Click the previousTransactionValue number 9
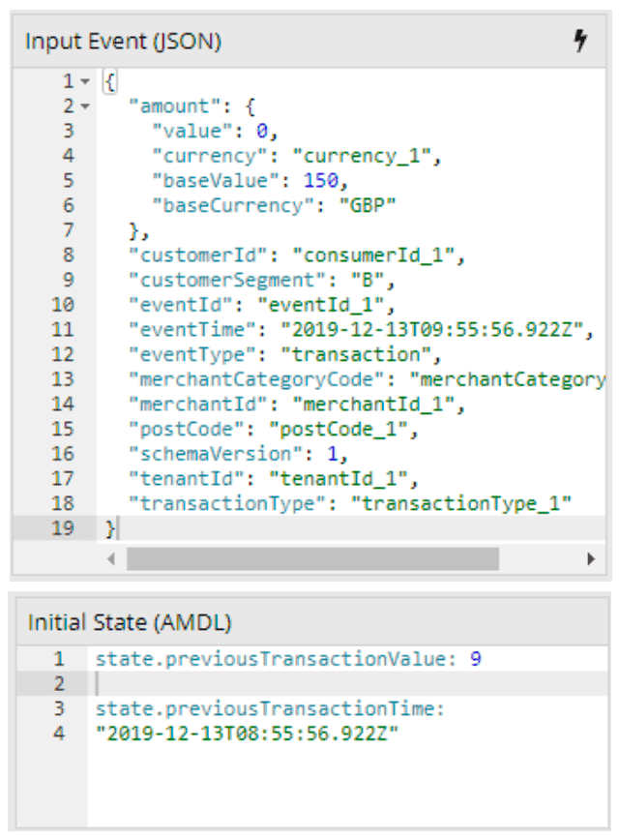Viewport: 619px width, 840px height. click(x=475, y=659)
